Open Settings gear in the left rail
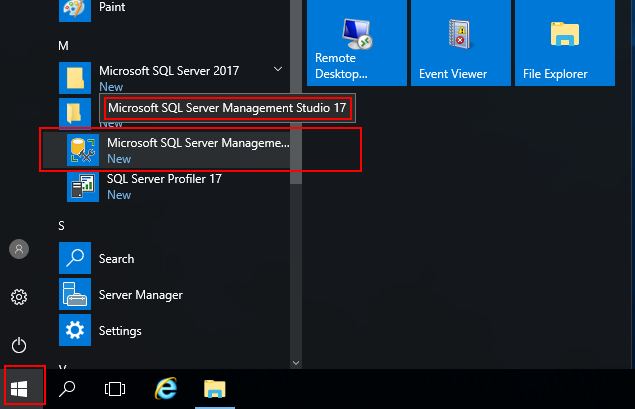The height and width of the screenshot is (409, 635). point(19,297)
